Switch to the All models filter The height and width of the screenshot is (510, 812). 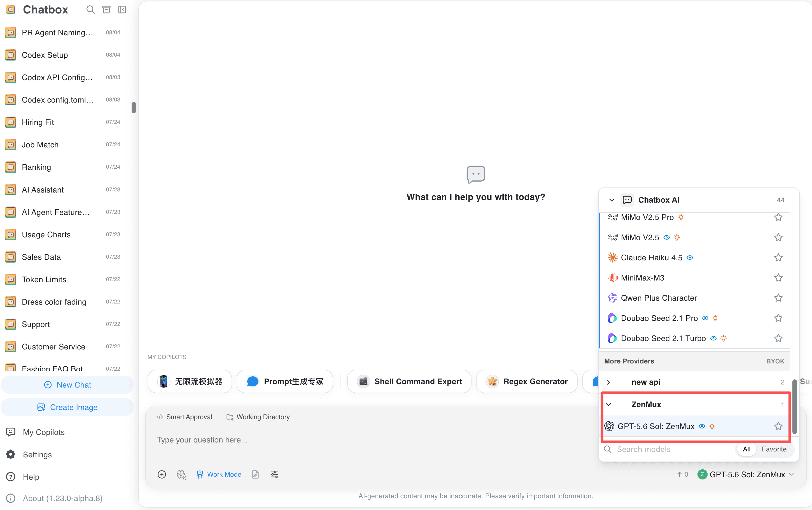point(746,449)
